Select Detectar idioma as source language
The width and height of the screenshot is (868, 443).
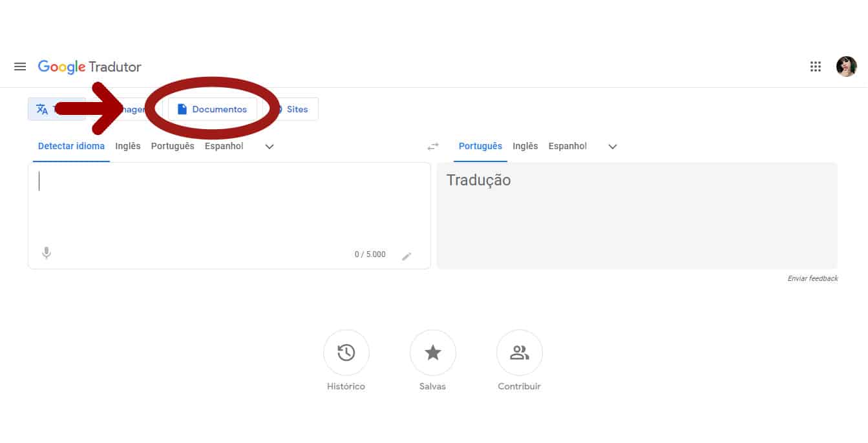pyautogui.click(x=71, y=146)
